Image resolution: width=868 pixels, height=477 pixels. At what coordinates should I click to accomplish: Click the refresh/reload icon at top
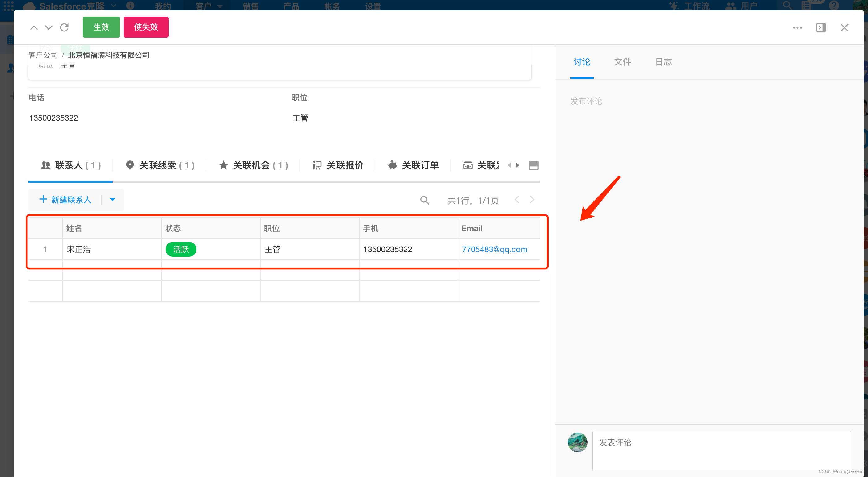click(x=65, y=27)
